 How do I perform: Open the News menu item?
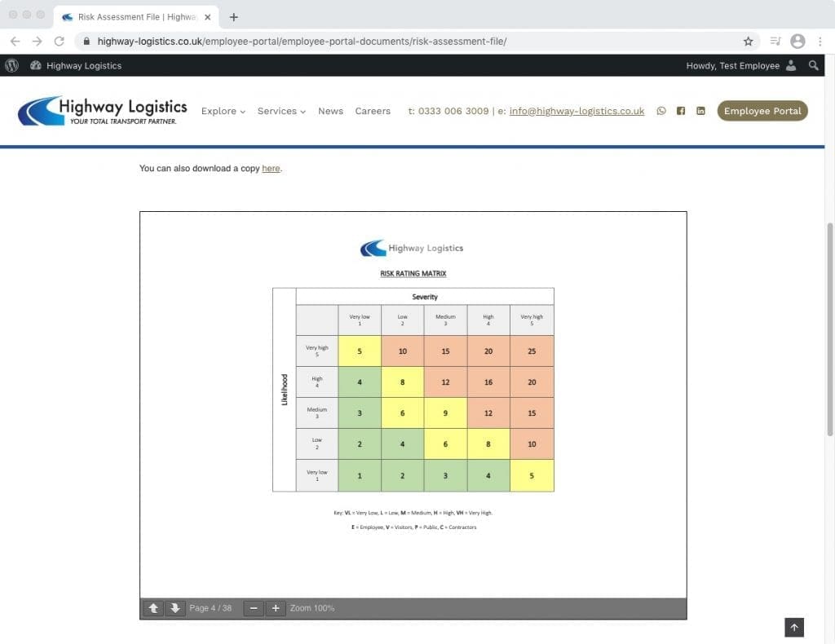330,111
